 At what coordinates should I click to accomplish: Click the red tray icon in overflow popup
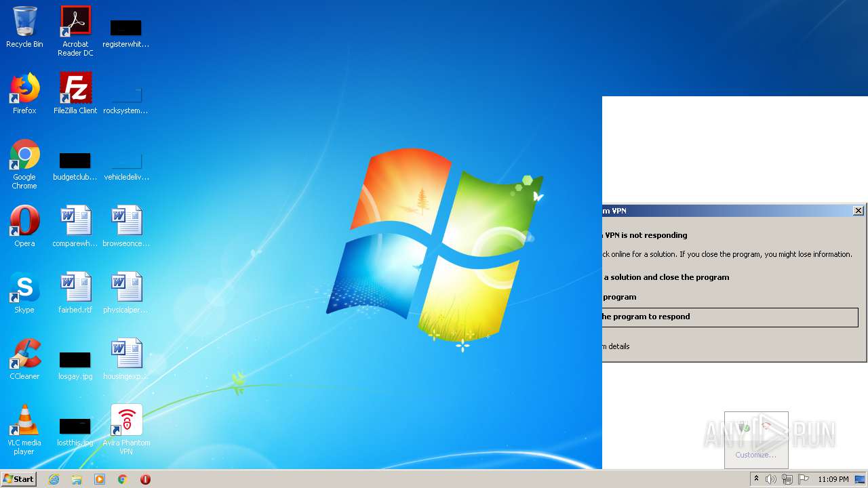pos(766,427)
